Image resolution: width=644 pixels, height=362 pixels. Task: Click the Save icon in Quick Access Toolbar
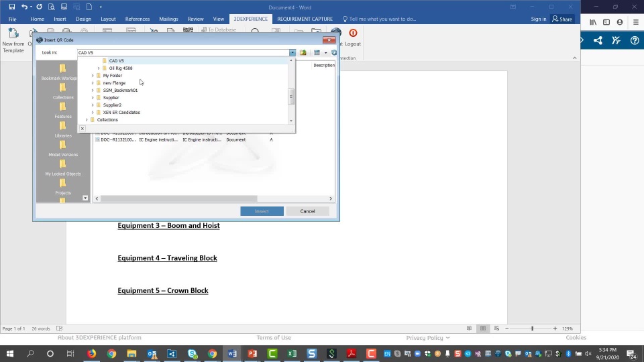pyautogui.click(x=12, y=7)
